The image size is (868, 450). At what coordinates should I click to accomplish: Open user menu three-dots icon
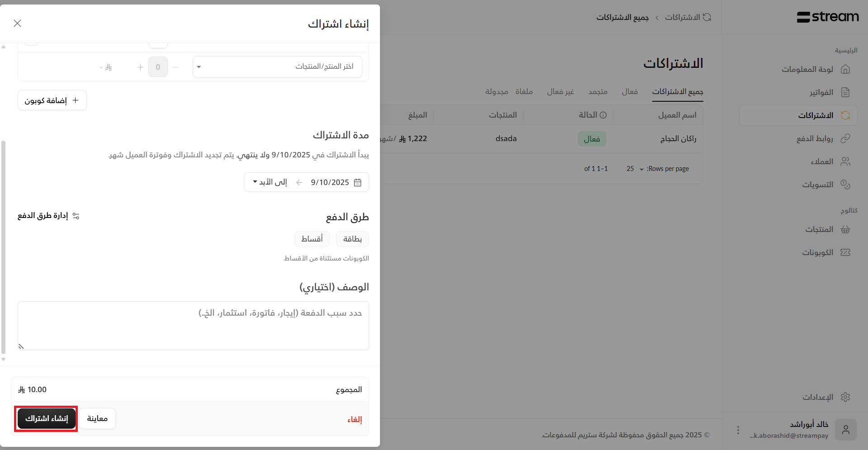click(738, 430)
